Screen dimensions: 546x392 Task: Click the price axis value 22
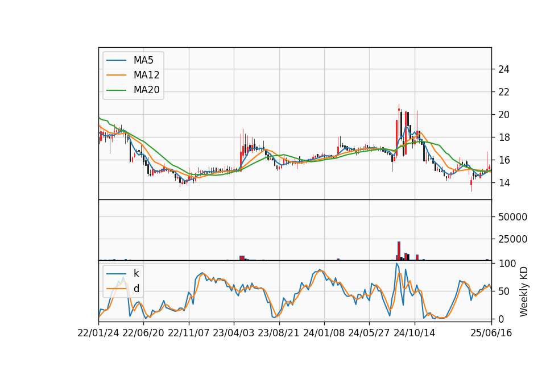pos(504,92)
